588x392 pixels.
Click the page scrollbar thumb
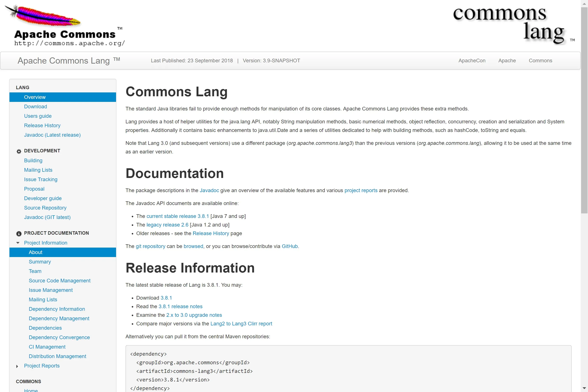pyautogui.click(x=584, y=110)
